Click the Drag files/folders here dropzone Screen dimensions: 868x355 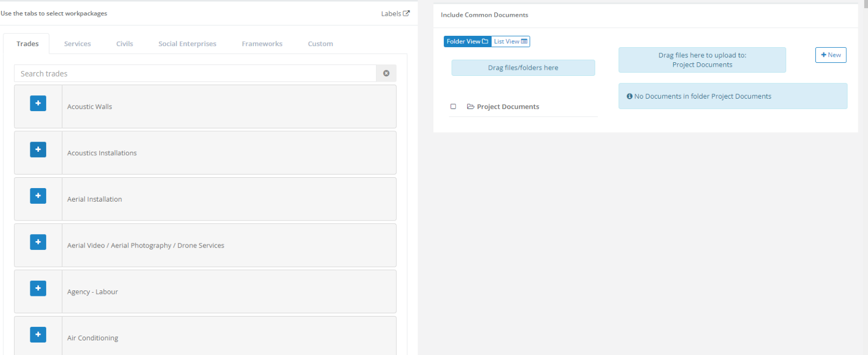[x=523, y=68]
